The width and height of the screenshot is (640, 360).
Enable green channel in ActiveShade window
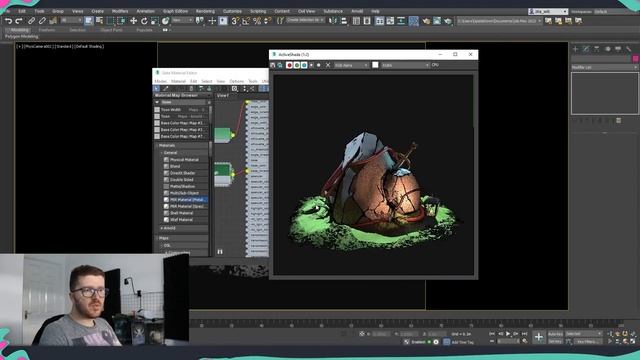(296, 65)
